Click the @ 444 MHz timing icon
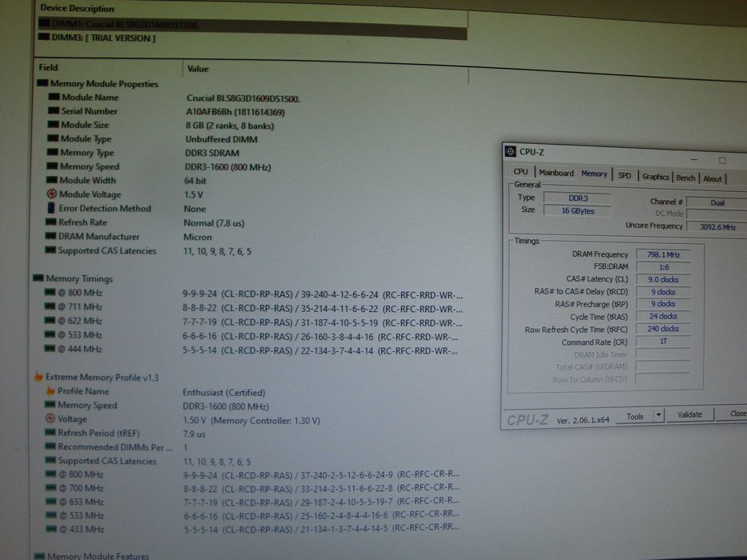 pos(50,348)
